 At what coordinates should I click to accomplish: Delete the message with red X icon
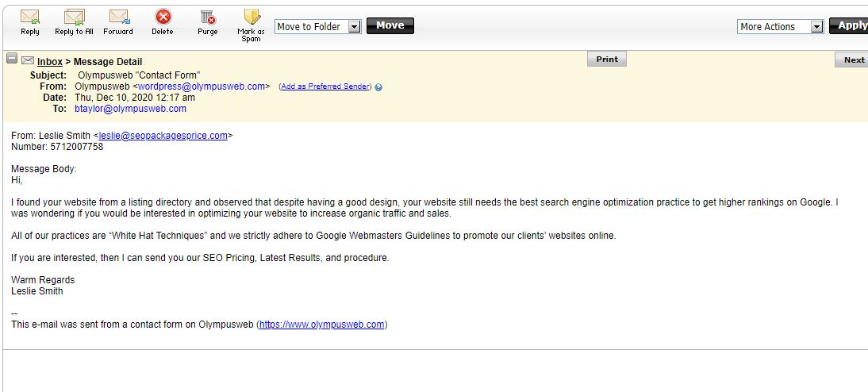point(163,17)
